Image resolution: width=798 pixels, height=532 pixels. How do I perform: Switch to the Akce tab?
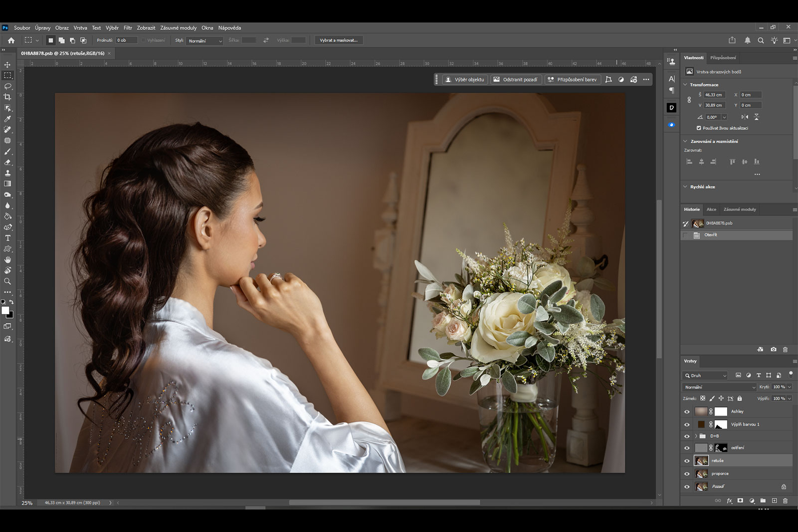711,209
